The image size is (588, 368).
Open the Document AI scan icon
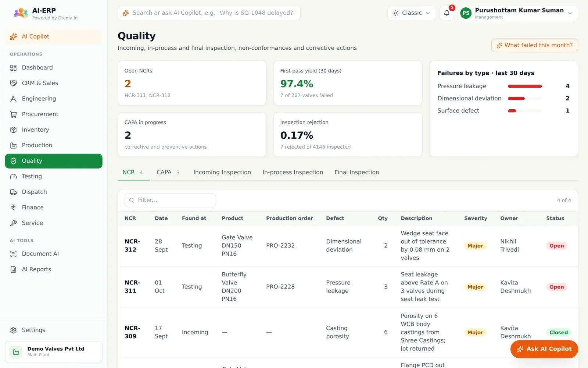pos(14,254)
